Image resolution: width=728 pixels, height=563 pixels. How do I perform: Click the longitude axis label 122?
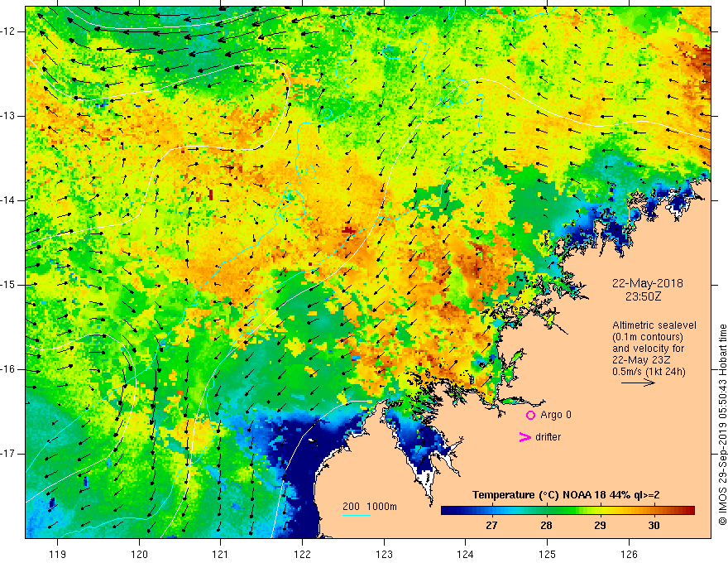pyautogui.click(x=302, y=554)
